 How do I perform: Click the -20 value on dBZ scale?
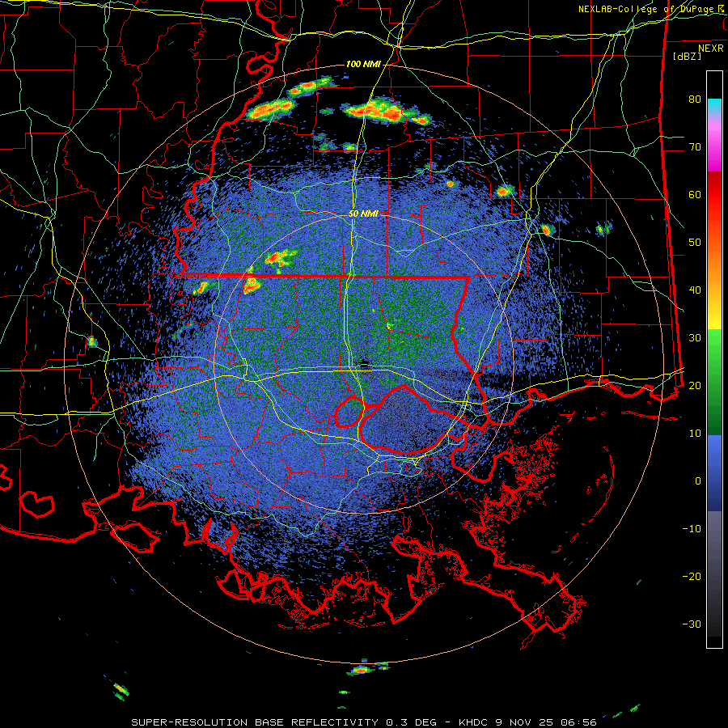pyautogui.click(x=692, y=576)
